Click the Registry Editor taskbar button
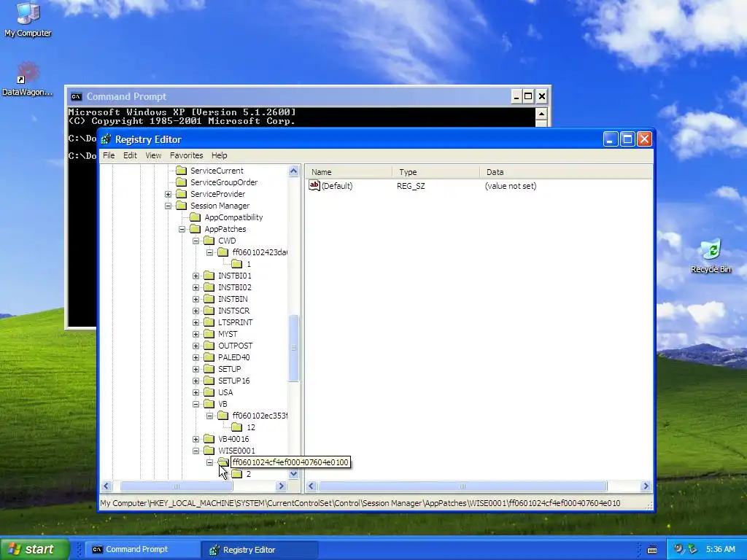 [259, 550]
